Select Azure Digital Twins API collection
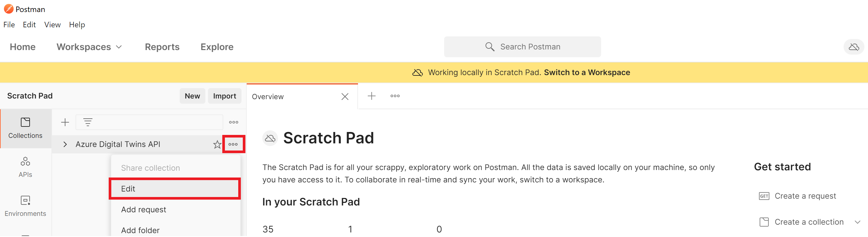Viewport: 868px width, 237px height. coord(118,144)
